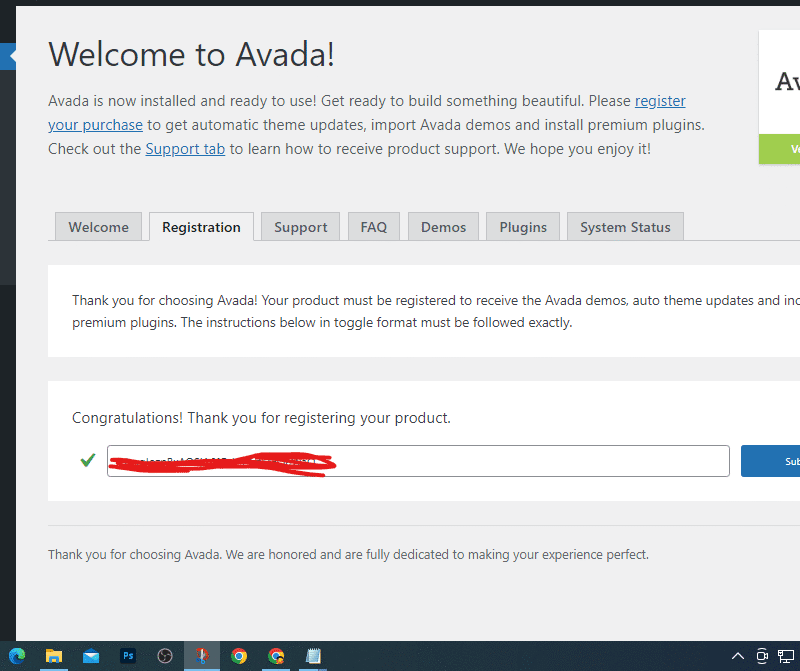800x671 pixels.
Task: Open the network status tray icon
Action: point(786,656)
